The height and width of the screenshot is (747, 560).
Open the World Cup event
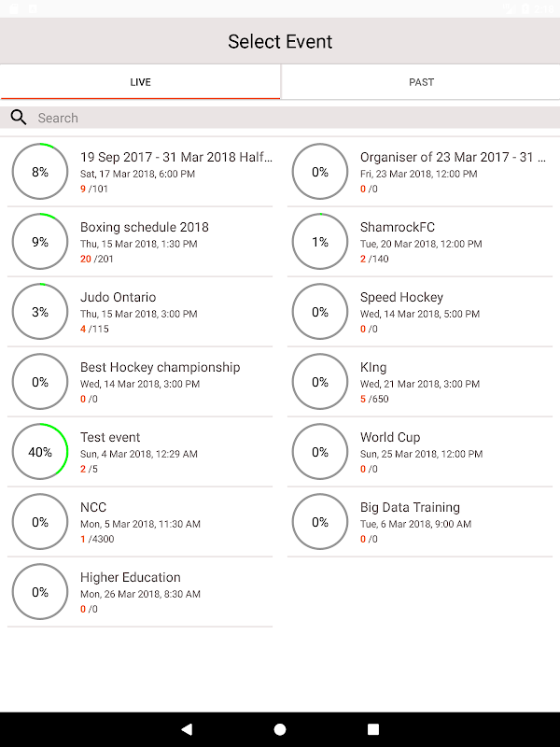[x=390, y=437]
